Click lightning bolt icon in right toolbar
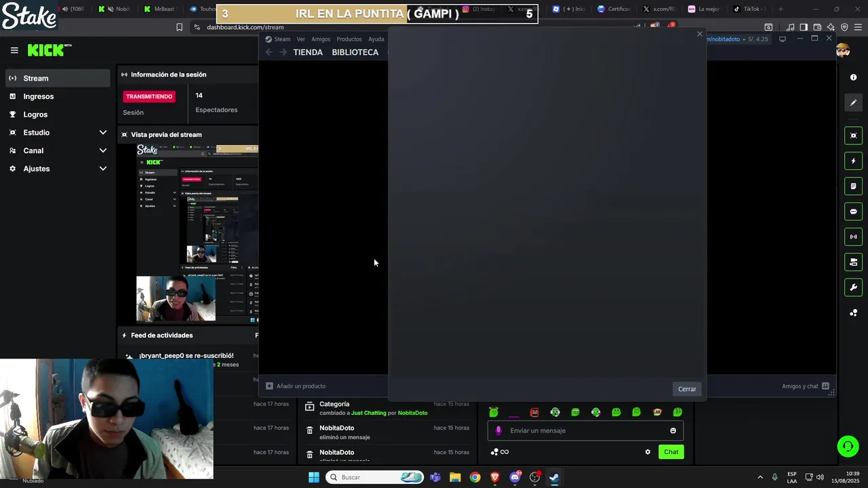 point(853,161)
